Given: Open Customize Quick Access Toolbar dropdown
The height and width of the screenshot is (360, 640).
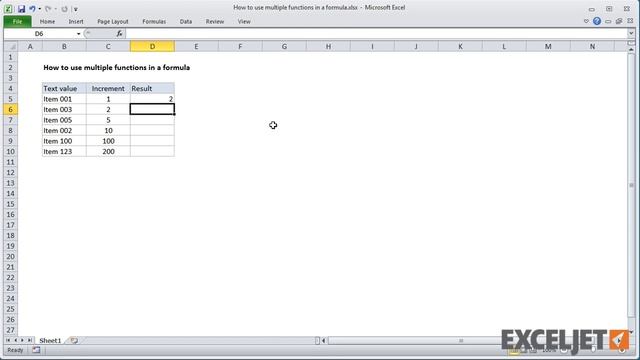Looking at the screenshot, I should [76, 9].
